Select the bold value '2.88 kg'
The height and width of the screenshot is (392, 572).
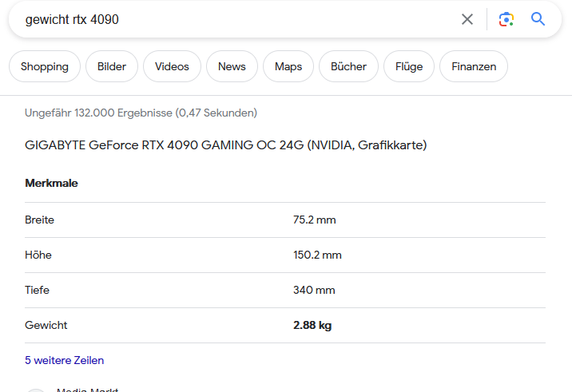pos(312,325)
